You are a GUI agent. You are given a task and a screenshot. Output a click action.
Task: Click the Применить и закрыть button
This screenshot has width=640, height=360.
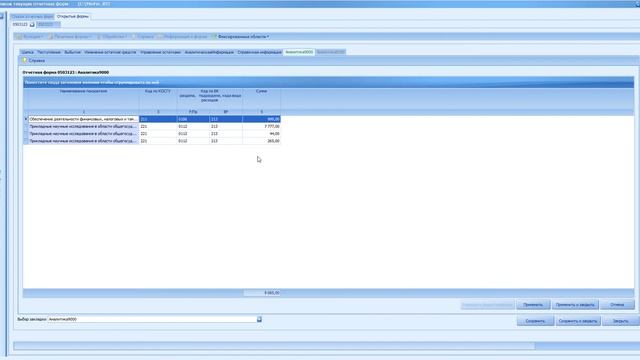(575, 305)
